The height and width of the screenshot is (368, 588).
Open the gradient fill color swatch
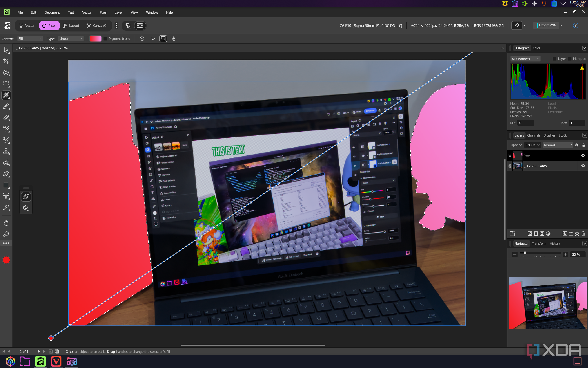(x=95, y=39)
